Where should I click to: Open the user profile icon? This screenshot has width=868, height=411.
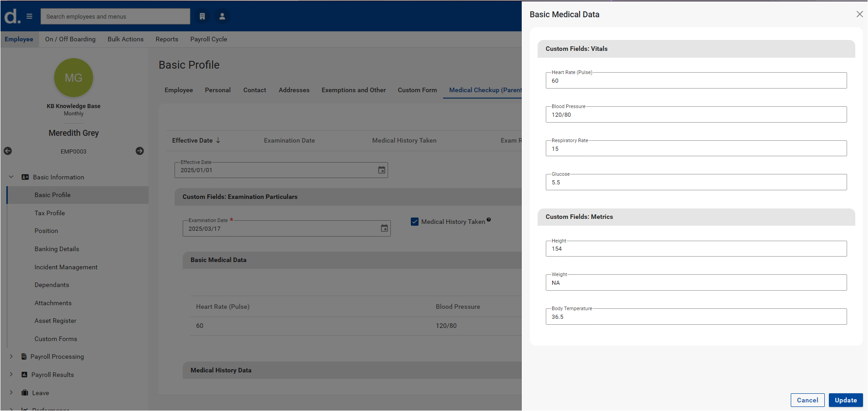pos(222,16)
